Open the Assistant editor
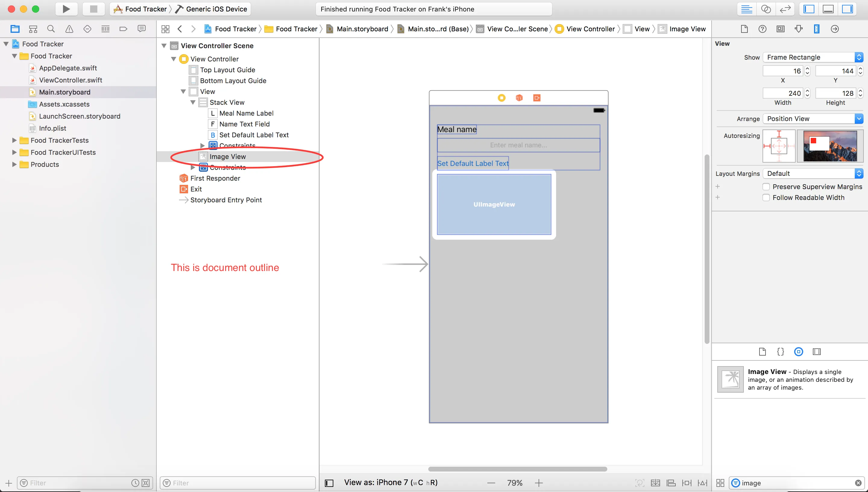The height and width of the screenshot is (492, 868). [766, 9]
